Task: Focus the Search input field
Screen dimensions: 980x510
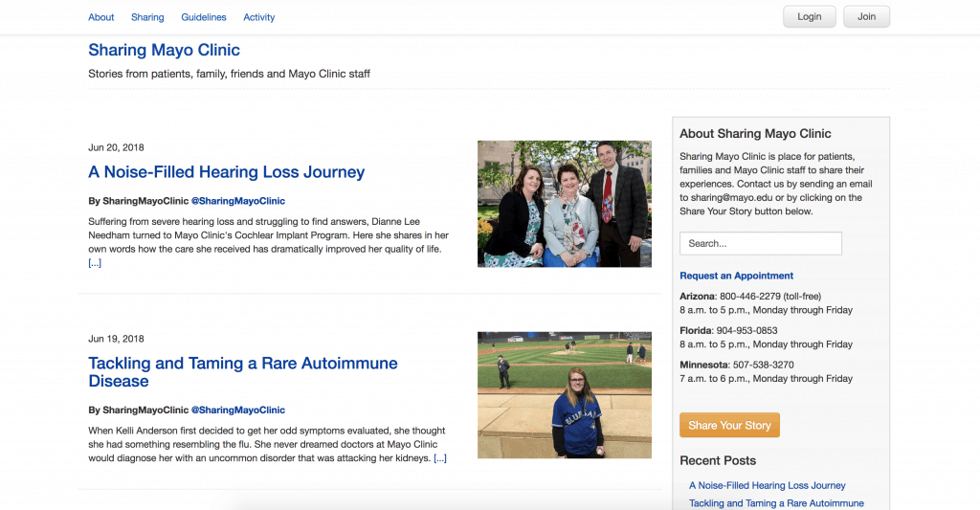Action: (760, 243)
